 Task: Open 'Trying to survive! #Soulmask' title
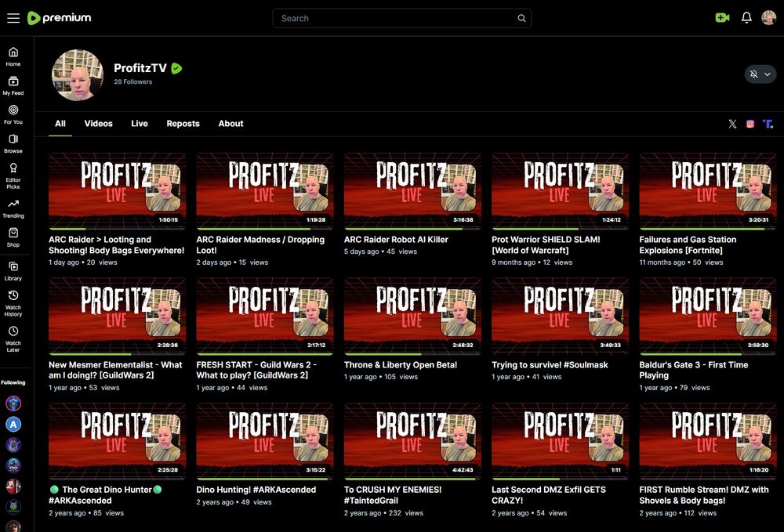550,365
